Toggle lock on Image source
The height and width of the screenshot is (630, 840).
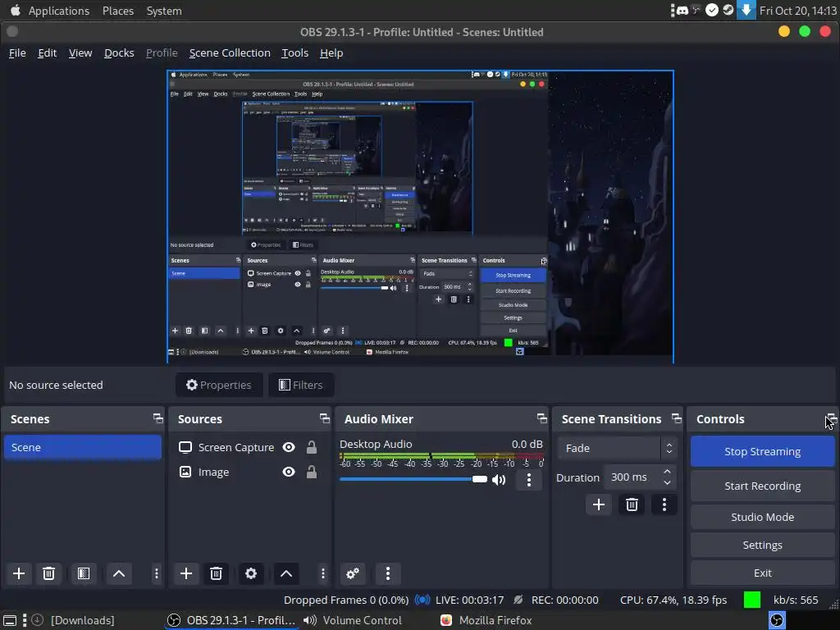(311, 472)
